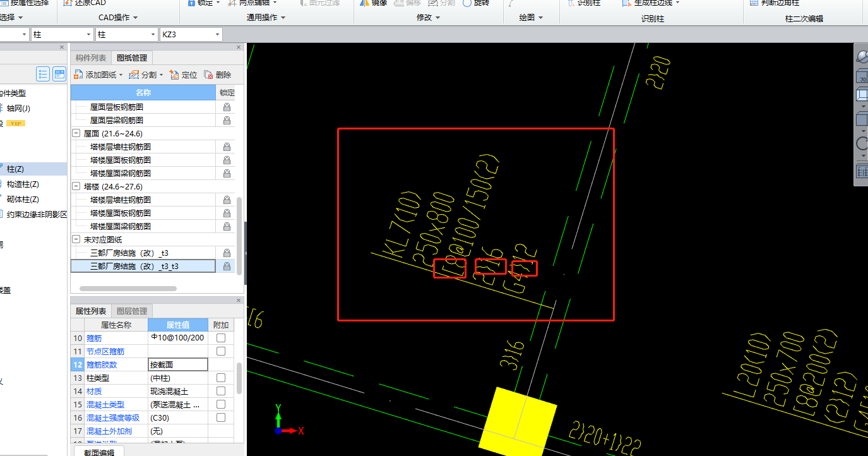The width and height of the screenshot is (868, 456).
Task: Open the 分割 dropdown arrow
Action: pyautogui.click(x=161, y=75)
